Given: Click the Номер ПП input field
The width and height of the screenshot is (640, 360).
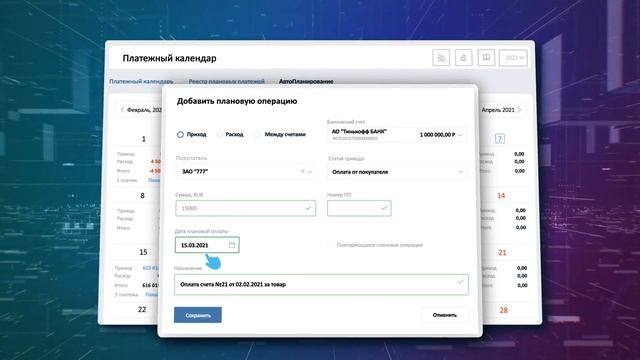Looking at the screenshot, I should coord(359,208).
